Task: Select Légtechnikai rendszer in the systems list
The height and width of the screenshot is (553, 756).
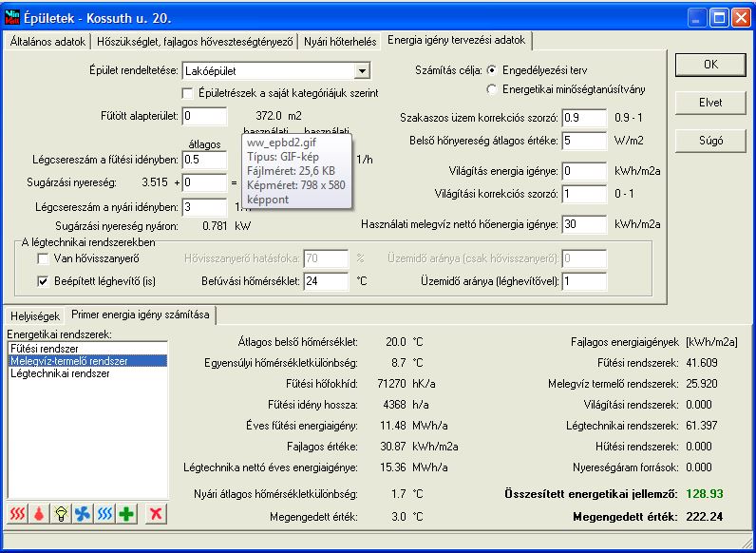Action: tap(60, 373)
